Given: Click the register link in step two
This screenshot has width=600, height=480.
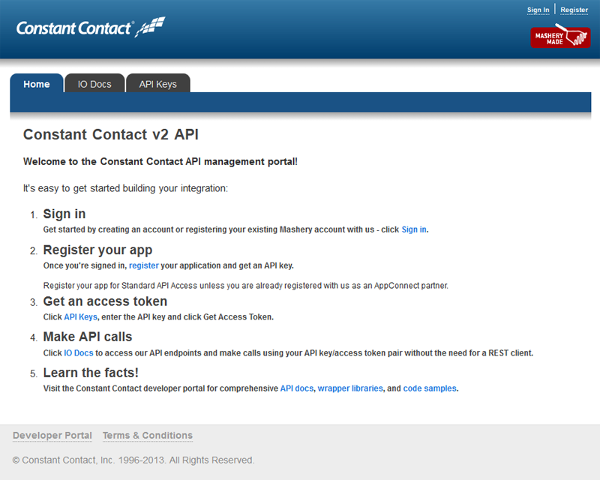Looking at the screenshot, I should pos(143,265).
